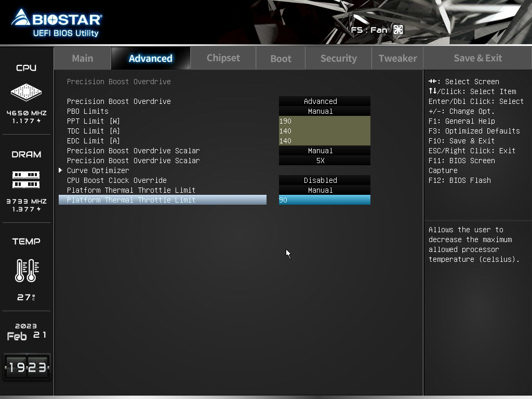Click the CPU chip icon in sidebar

pyautogui.click(x=26, y=92)
